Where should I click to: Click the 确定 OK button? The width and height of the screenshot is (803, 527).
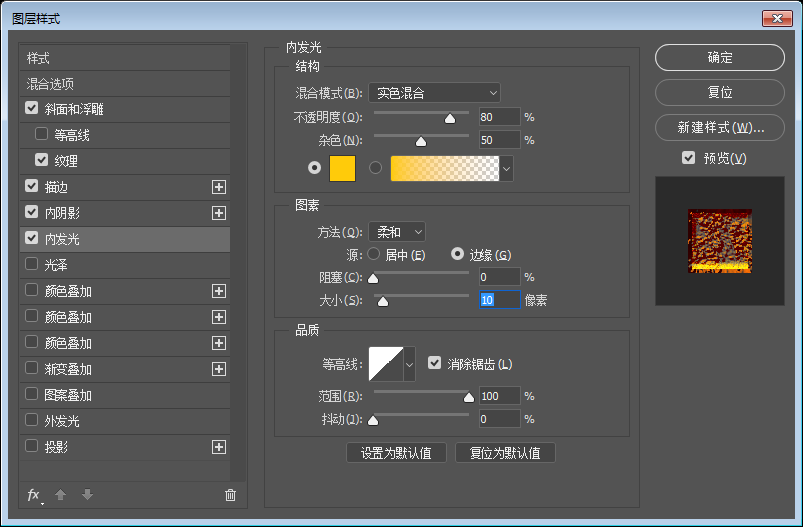coord(719,58)
